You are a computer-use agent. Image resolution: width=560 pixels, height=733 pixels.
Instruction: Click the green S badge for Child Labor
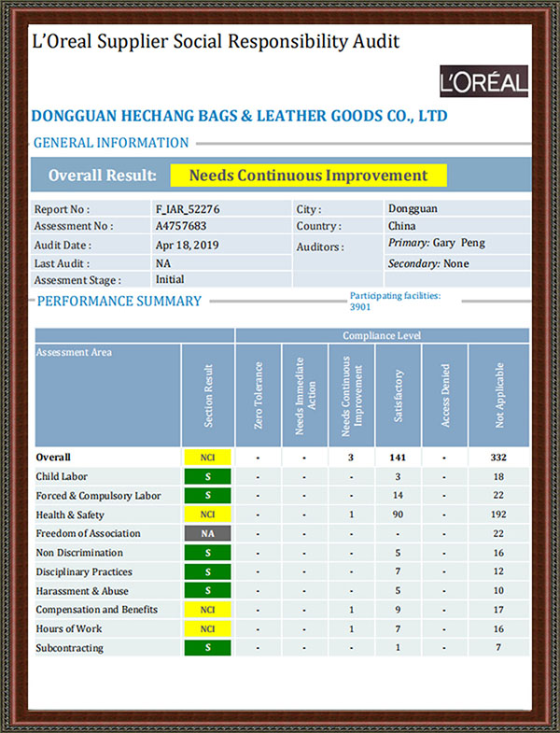pos(207,476)
